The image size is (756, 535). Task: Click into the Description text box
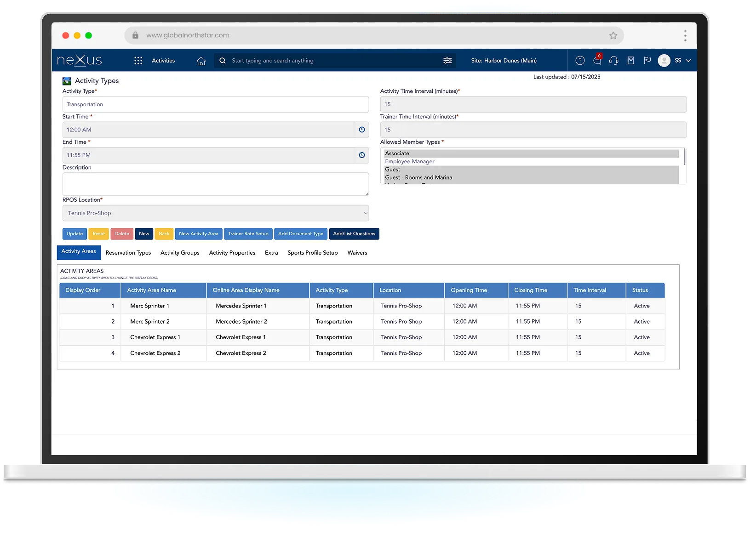[215, 184]
